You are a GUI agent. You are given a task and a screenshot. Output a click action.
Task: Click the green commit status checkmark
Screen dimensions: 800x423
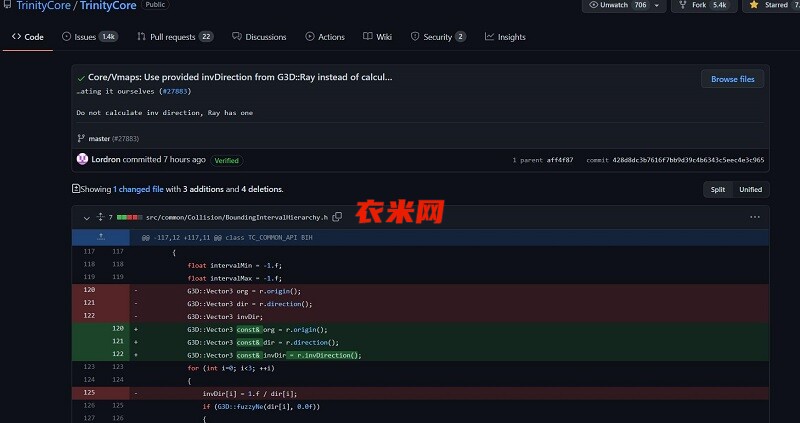click(81, 78)
